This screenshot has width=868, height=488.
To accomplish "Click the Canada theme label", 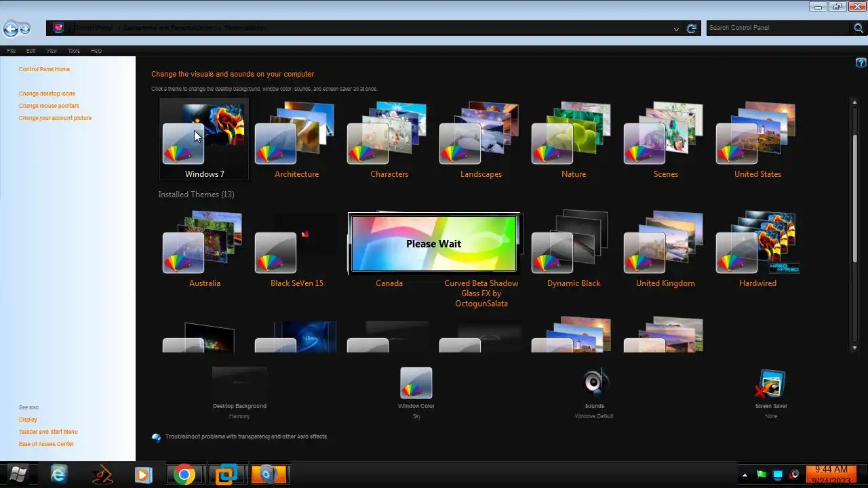I will 389,283.
